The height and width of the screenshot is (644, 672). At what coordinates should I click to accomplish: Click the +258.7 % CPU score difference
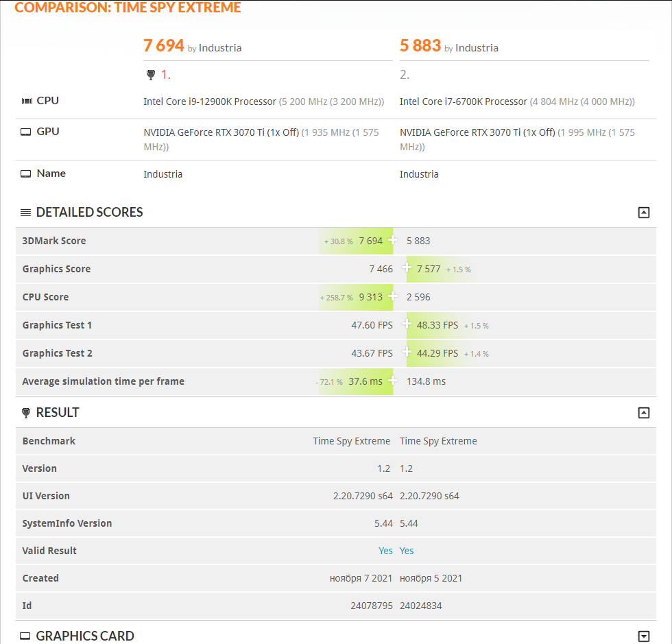(x=337, y=298)
